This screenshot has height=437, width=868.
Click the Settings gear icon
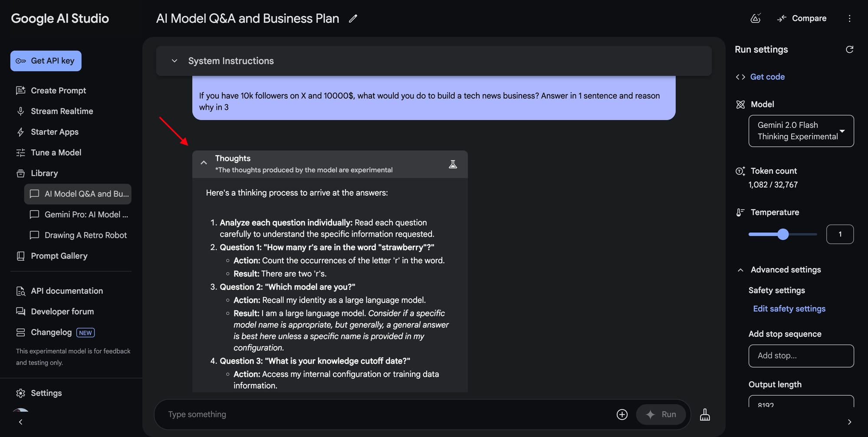tap(20, 393)
